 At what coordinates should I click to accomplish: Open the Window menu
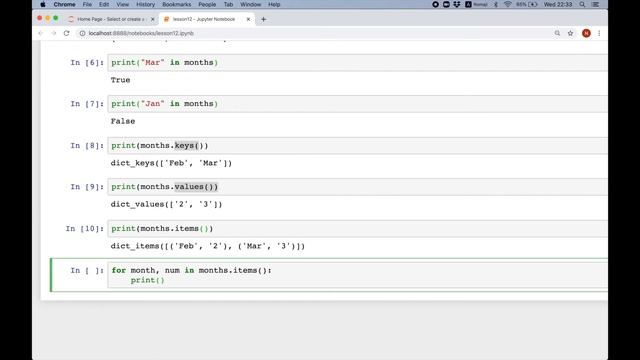click(250, 4)
